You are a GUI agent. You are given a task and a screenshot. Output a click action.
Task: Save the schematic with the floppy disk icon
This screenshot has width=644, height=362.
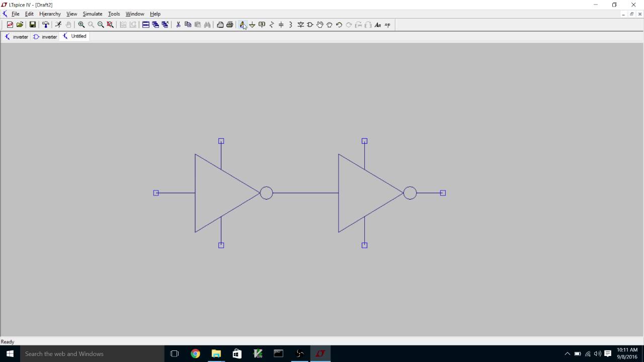(x=33, y=25)
